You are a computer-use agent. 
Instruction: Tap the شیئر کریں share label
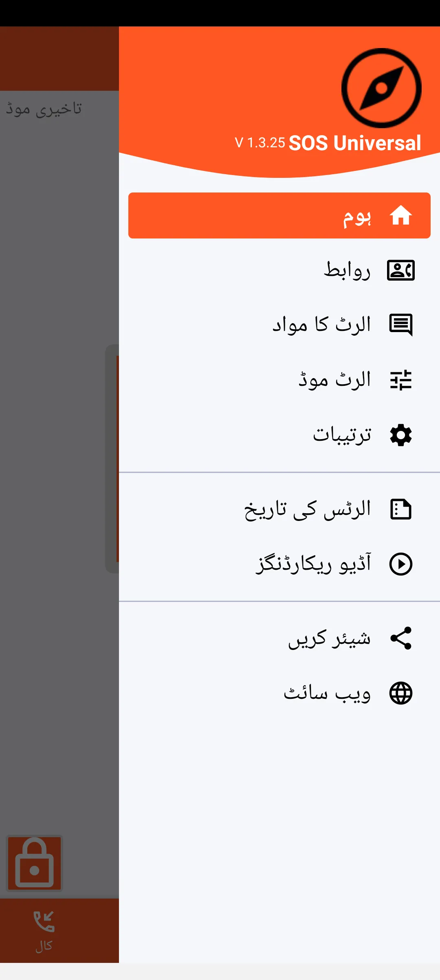click(x=329, y=638)
